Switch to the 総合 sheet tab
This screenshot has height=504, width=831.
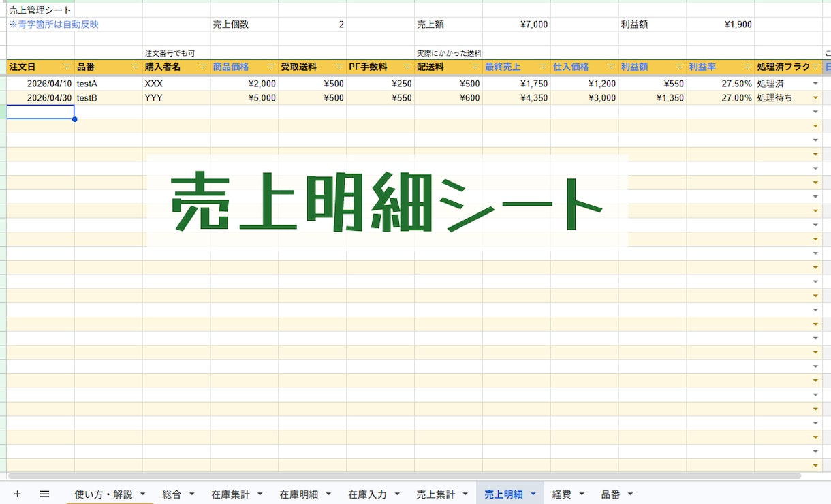click(172, 494)
